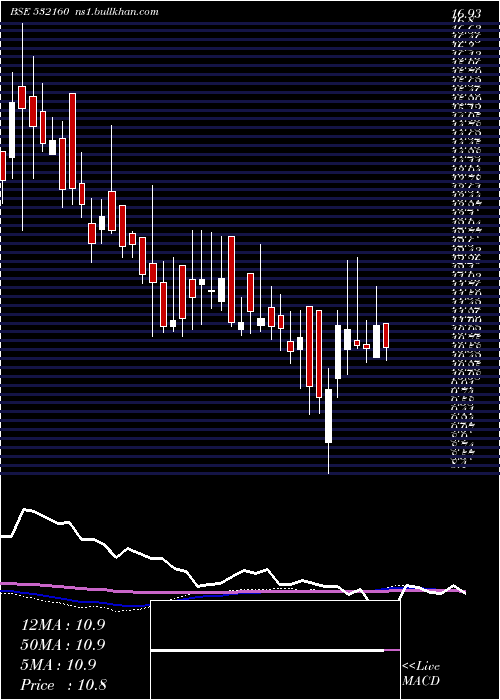The image size is (500, 700).
Task: Click the BSE 532160 ticker label
Action: 39,12
